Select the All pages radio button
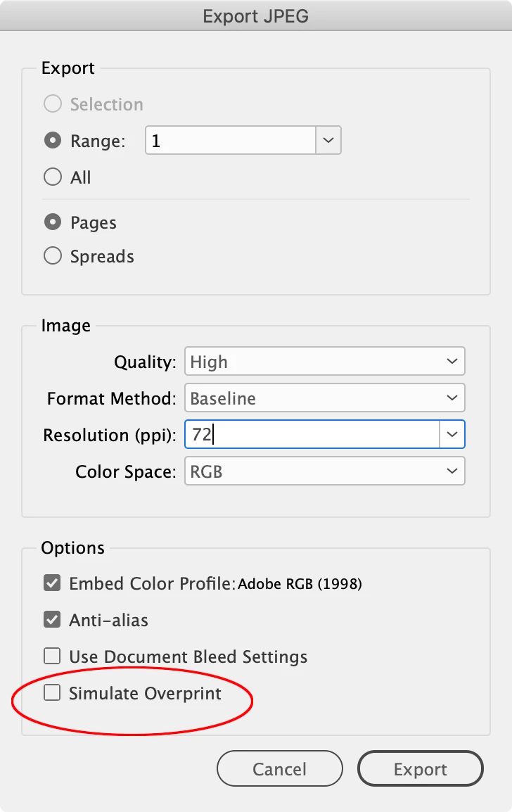Viewport: 512px width, 812px height. (53, 177)
